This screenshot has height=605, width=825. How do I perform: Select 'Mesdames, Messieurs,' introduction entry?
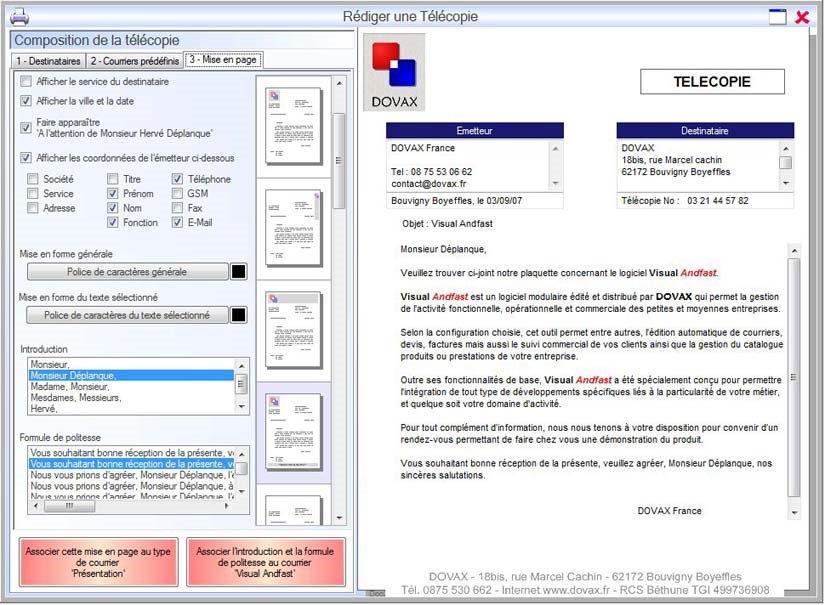click(x=130, y=398)
